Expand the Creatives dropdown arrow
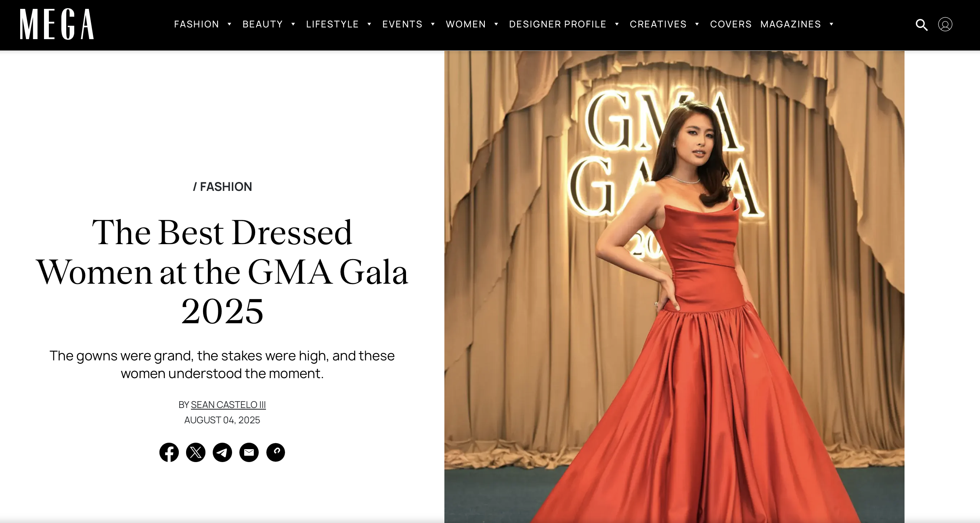This screenshot has height=523, width=980. click(x=697, y=24)
